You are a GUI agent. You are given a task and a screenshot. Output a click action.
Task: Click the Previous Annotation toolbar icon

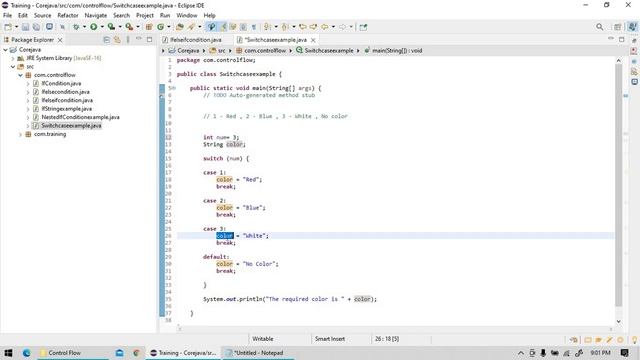pos(285,27)
